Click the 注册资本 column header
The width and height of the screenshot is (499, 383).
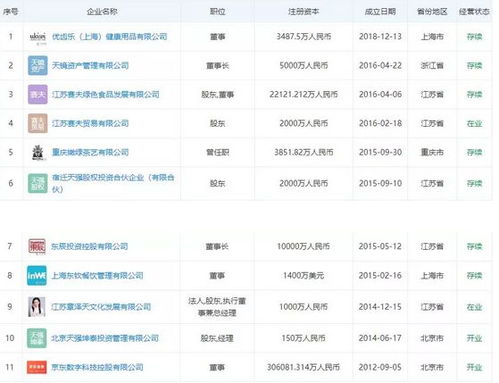coord(303,12)
